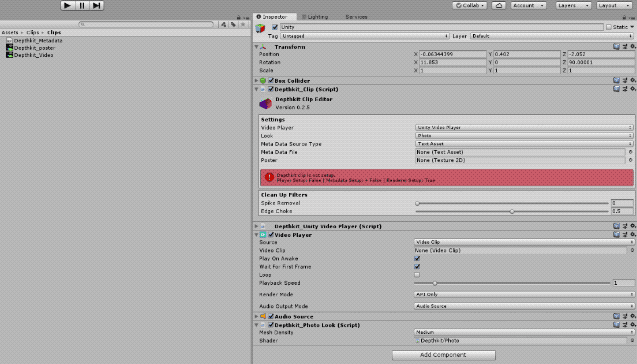
Task: Collapse the Transform component
Action: click(256, 47)
